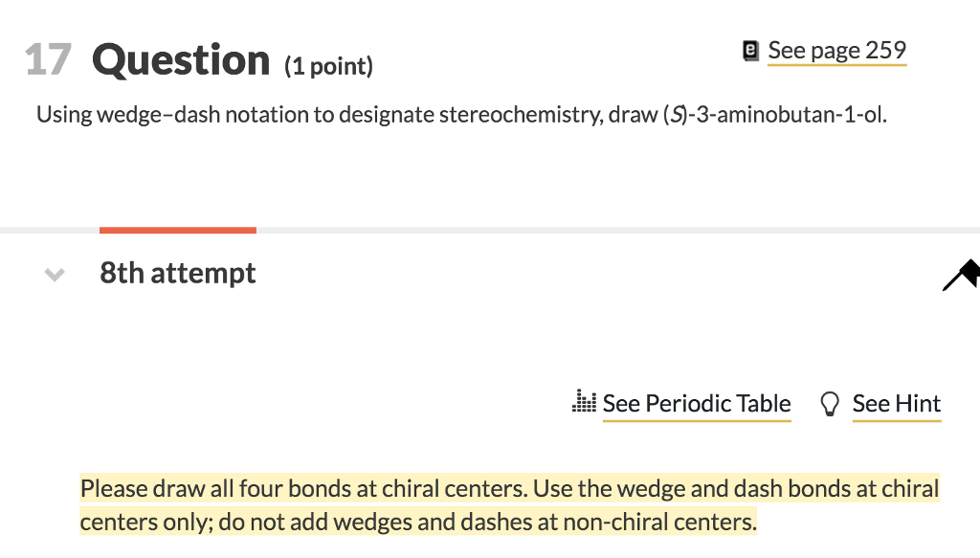
Task: Show a hint via the See Hint link
Action: coord(896,403)
